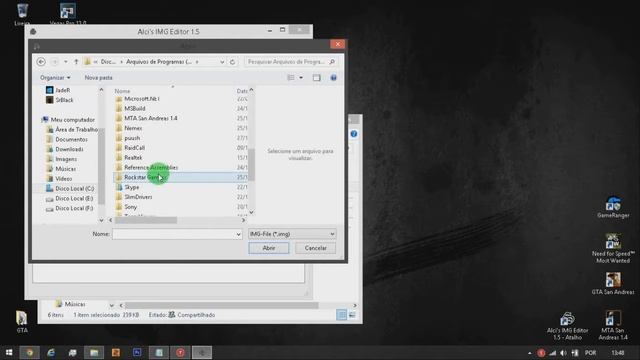The image size is (640, 360).
Task: Open Vídeos in the navigation pane
Action: pos(59,179)
